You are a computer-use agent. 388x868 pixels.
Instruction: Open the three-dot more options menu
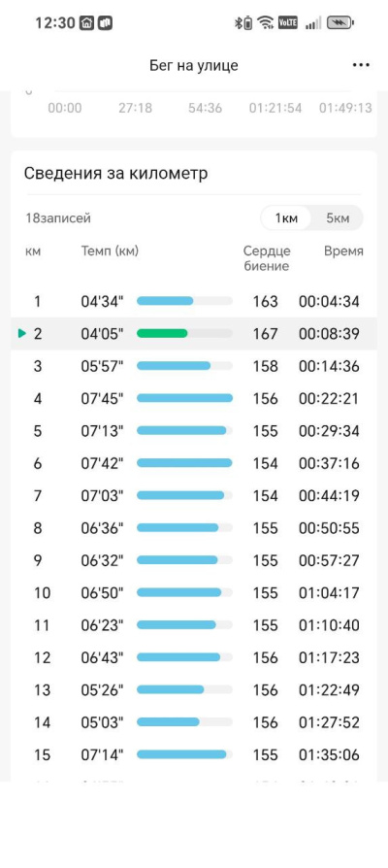pyautogui.click(x=361, y=65)
